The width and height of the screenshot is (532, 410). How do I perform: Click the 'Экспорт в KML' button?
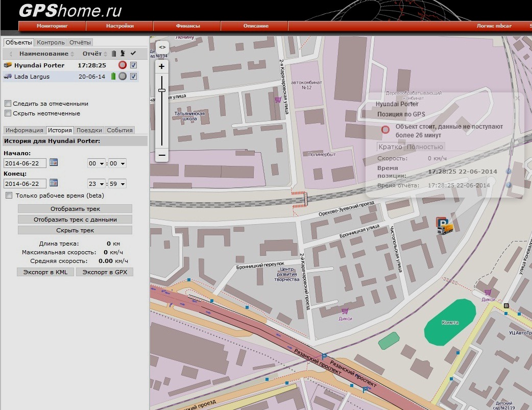(45, 272)
